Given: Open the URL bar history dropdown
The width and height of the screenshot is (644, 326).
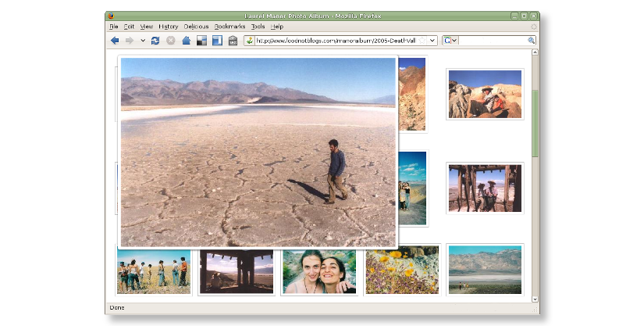Looking at the screenshot, I should 433,41.
